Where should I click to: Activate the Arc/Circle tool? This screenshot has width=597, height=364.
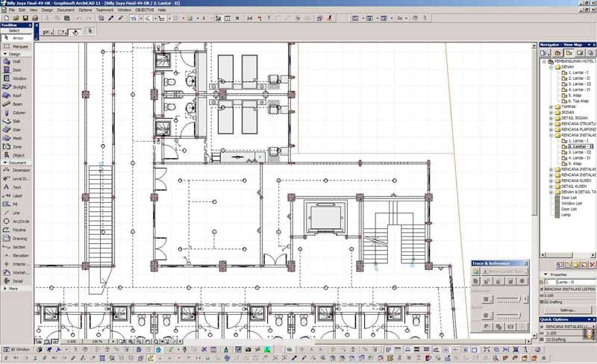pos(16,222)
